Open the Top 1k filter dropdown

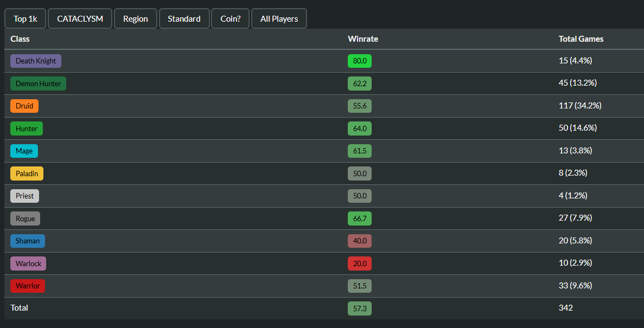(x=25, y=18)
